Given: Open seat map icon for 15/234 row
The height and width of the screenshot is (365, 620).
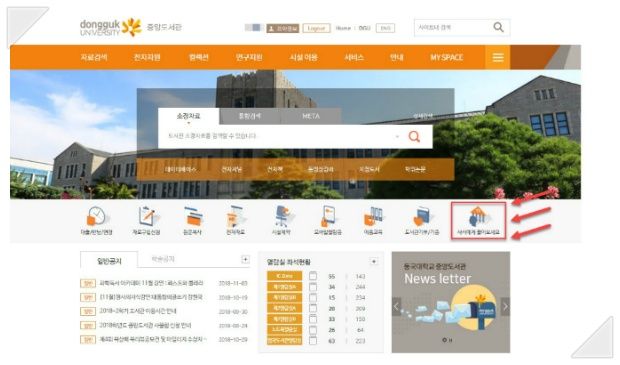Looking at the screenshot, I should 313,297.
